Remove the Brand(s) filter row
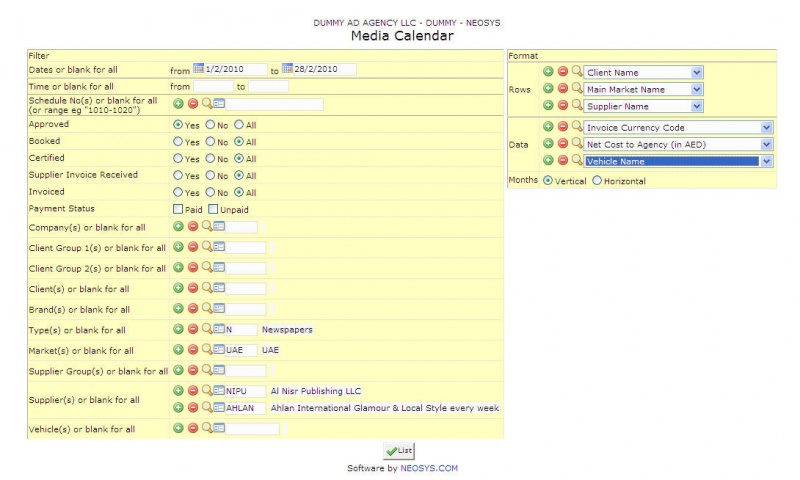The image size is (800, 480). pos(193,308)
